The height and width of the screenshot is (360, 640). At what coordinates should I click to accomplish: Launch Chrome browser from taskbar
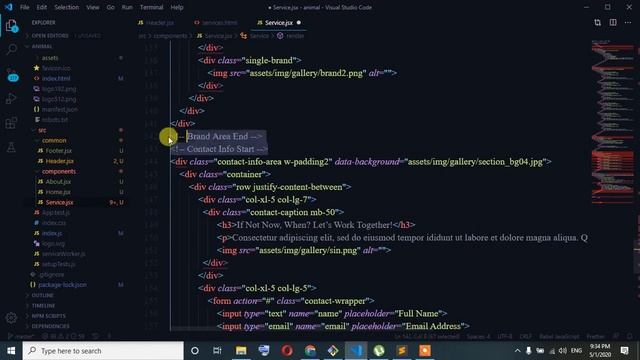pos(310,351)
